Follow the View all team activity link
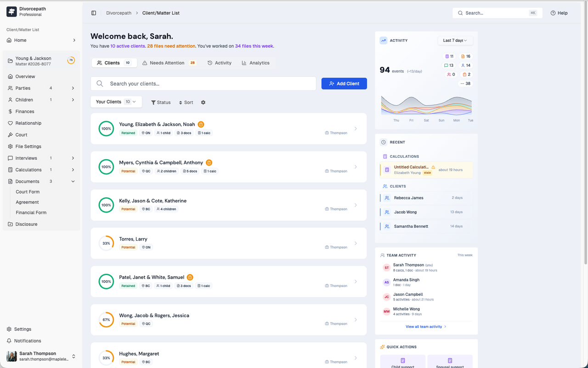The width and height of the screenshot is (588, 368). pos(426,327)
